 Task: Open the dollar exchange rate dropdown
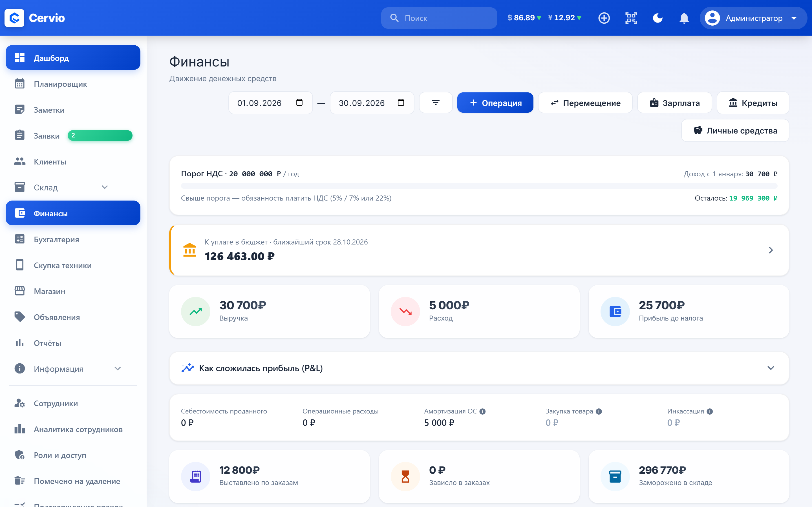[524, 18]
